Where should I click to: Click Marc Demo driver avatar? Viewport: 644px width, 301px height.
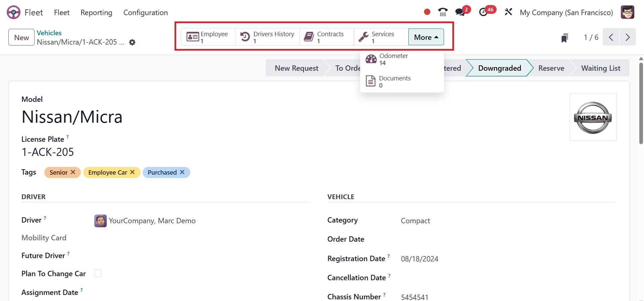pos(100,221)
